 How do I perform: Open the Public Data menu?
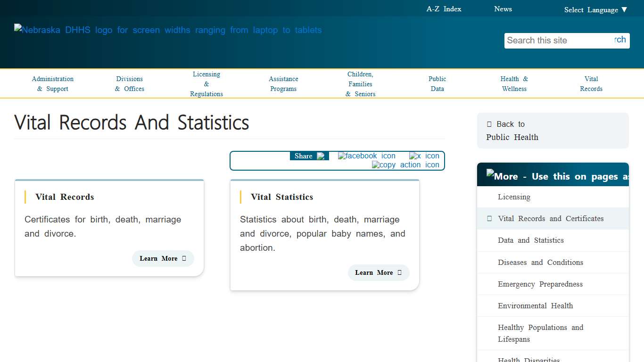tap(438, 83)
